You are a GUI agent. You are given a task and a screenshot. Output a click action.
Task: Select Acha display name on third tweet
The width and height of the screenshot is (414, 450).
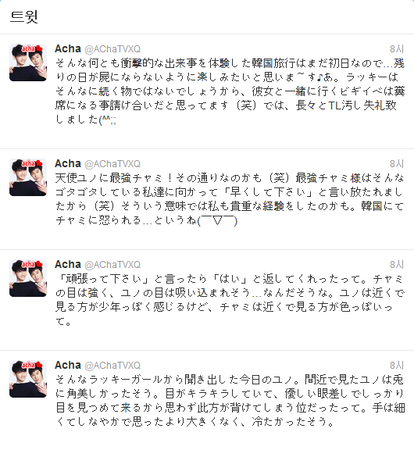68,264
